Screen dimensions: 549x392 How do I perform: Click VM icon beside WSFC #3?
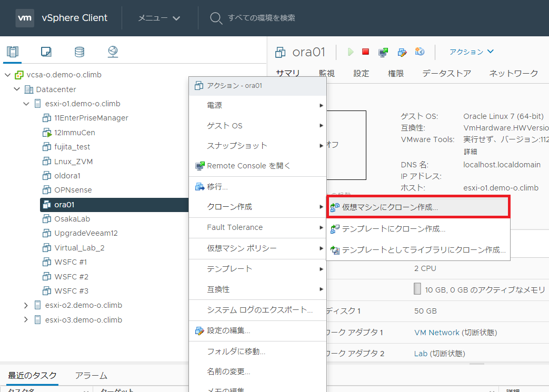(x=46, y=291)
